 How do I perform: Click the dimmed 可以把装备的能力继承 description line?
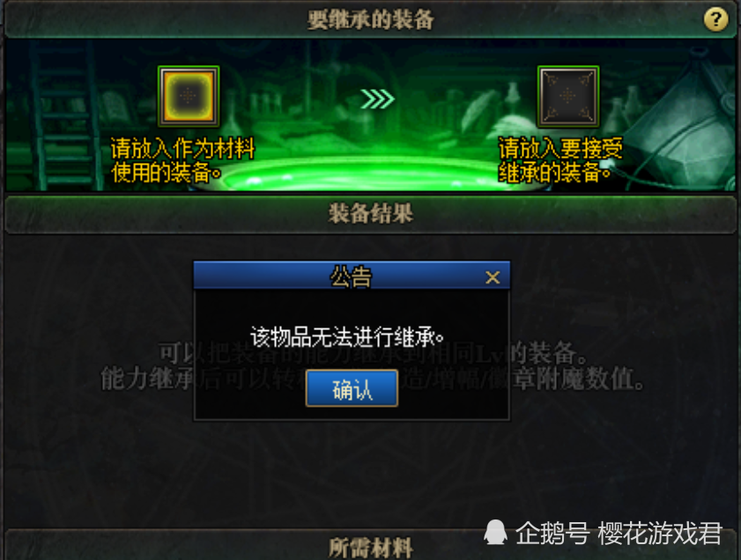tap(372, 353)
